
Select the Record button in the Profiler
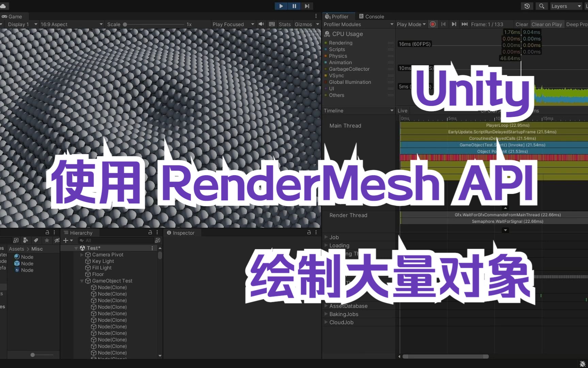(x=432, y=24)
